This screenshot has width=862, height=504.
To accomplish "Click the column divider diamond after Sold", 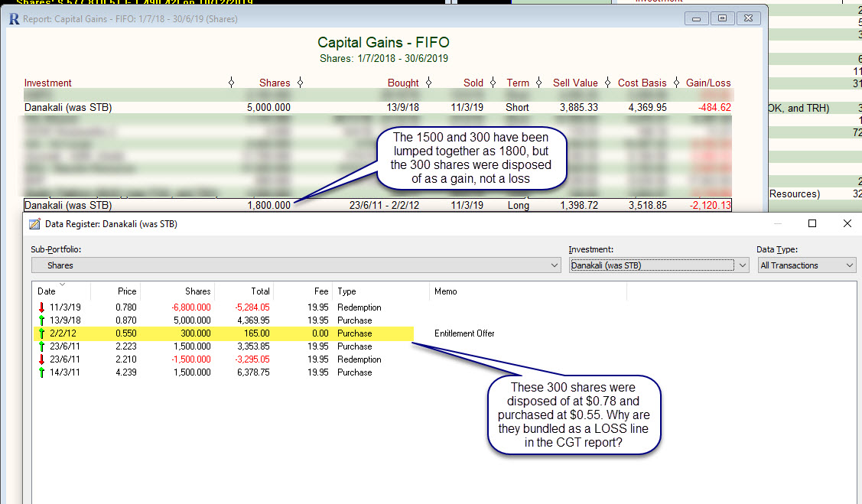I will (493, 83).
